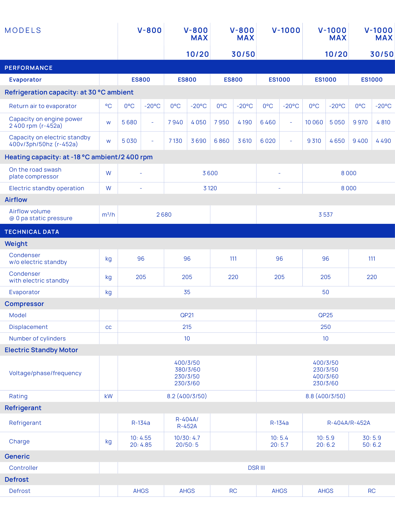Select evaporator weight value 35

coord(187,292)
